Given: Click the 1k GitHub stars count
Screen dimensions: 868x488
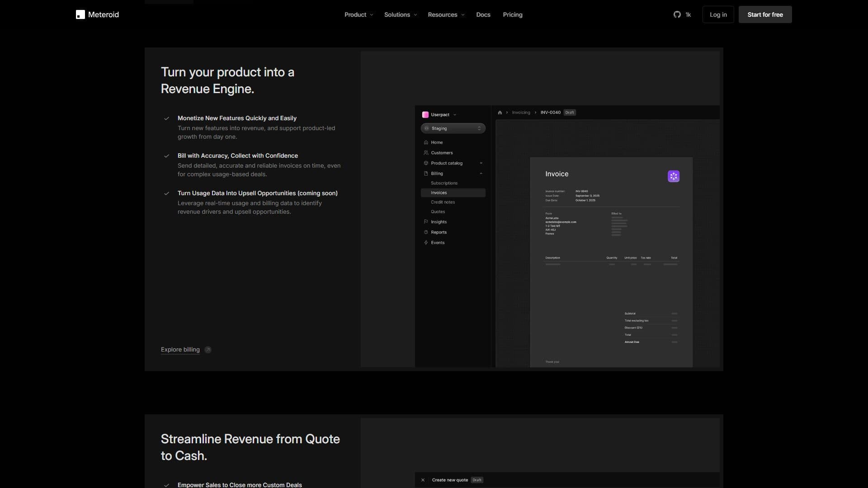Looking at the screenshot, I should coord(688,15).
